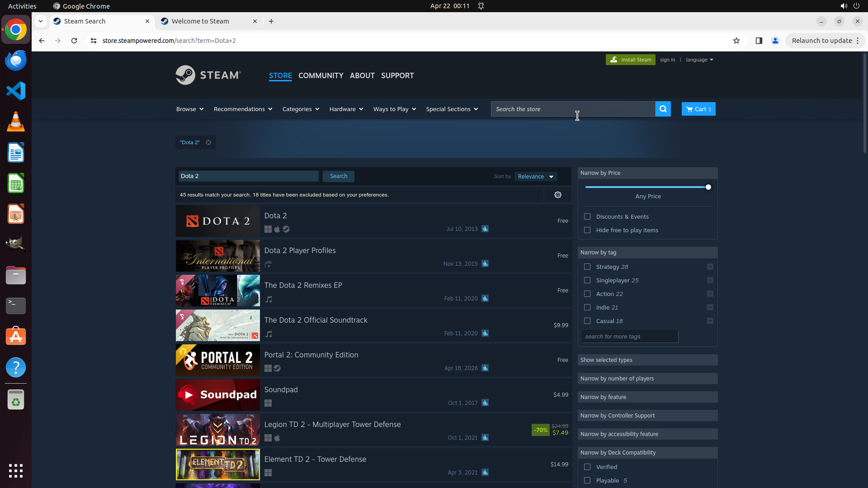This screenshot has width=868, height=488.
Task: Bookmark this page with star icon
Action: [736, 41]
